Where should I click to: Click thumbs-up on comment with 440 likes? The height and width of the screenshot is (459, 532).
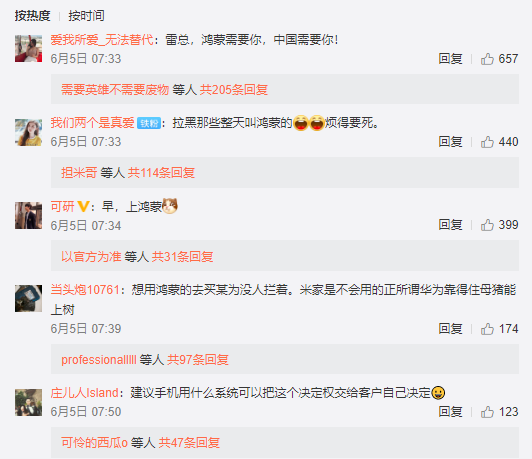487,142
